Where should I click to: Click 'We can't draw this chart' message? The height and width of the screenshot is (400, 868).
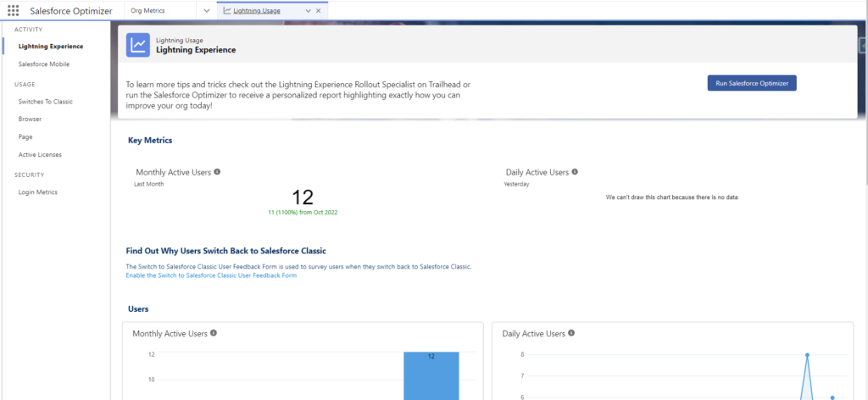[672, 197]
